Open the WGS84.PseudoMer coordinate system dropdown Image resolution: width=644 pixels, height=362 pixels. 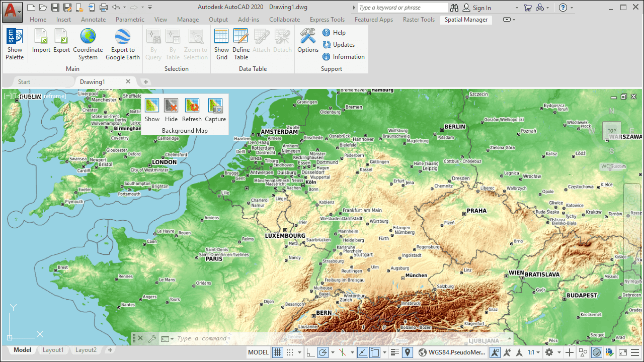[452, 352]
